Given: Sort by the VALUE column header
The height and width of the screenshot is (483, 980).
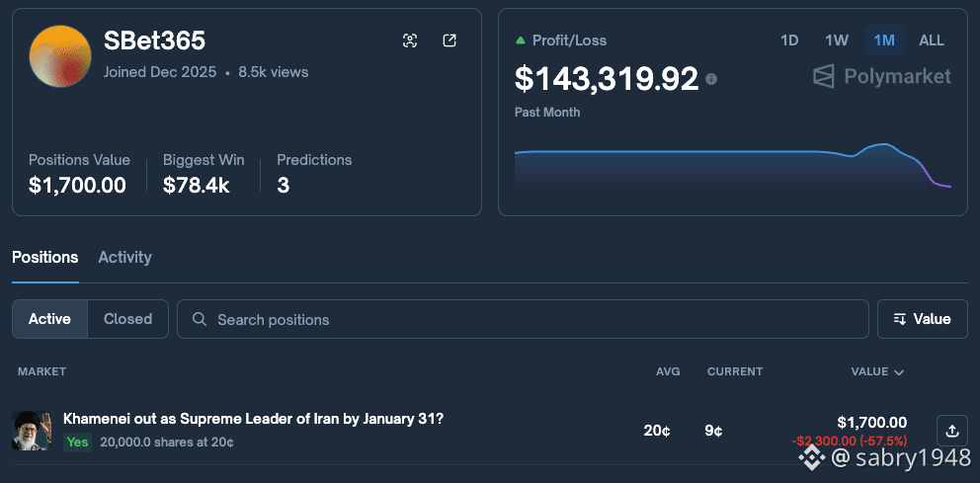Looking at the screenshot, I should point(876,371).
